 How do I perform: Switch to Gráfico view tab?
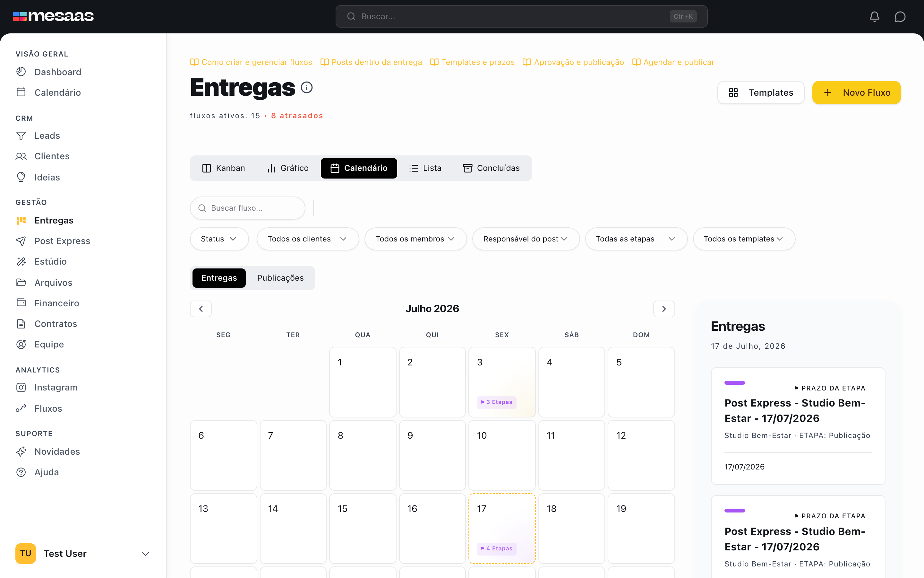[x=288, y=168]
